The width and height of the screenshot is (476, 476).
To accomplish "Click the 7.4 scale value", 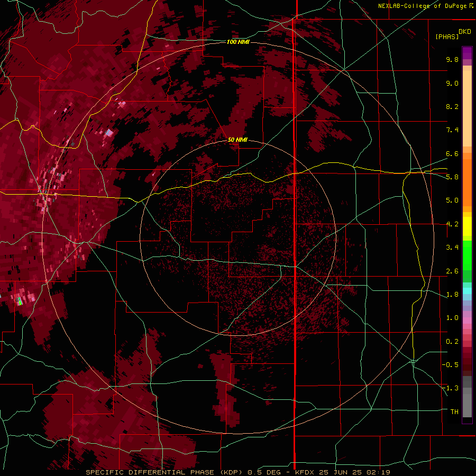I will click(452, 130).
